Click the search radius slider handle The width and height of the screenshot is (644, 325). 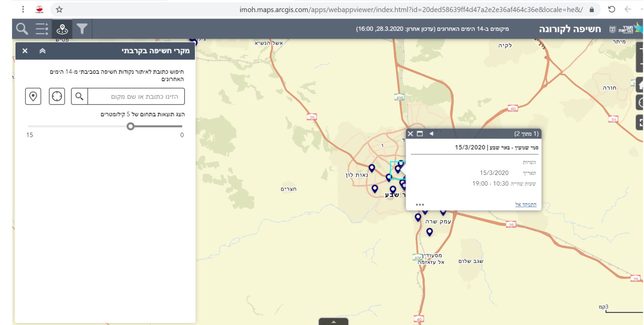point(131,126)
